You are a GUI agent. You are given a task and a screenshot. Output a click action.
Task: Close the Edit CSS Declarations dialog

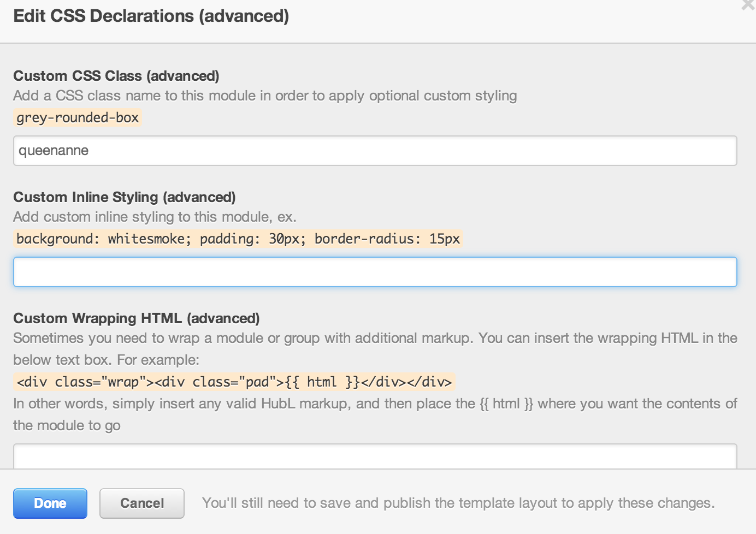tap(748, 5)
